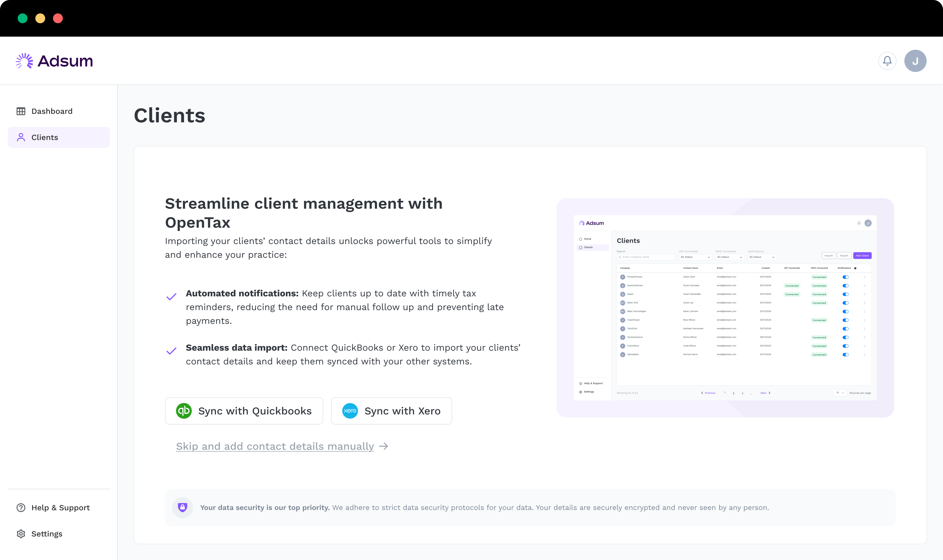The width and height of the screenshot is (943, 560).
Task: Toggle PioneerPioneer notifications switch in preview
Action: [845, 277]
